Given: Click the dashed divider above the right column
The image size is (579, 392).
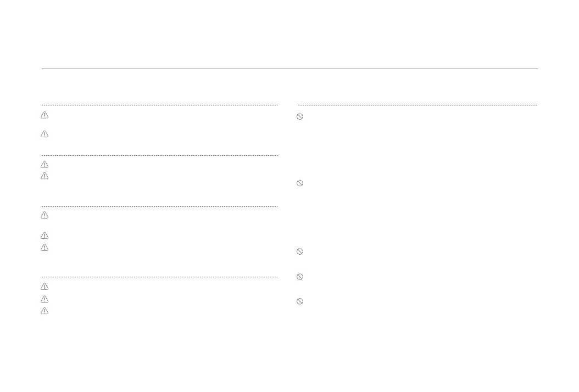Looking at the screenshot, I should (417, 105).
